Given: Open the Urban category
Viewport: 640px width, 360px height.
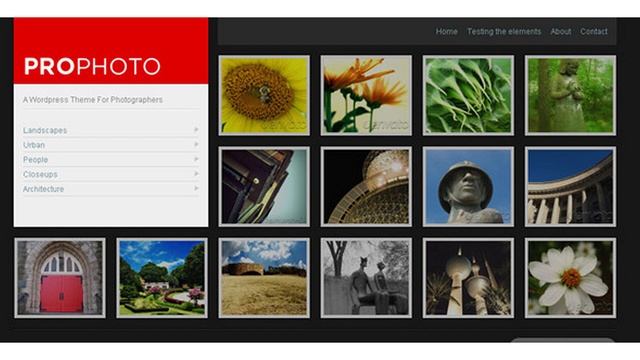Looking at the screenshot, I should [34, 145].
